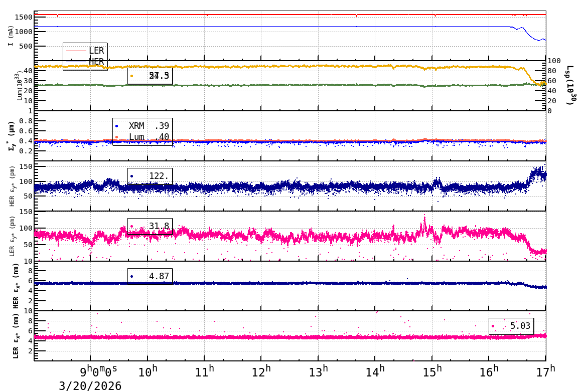Click the 0.8 tick on Σy* axis

[x=26, y=121]
